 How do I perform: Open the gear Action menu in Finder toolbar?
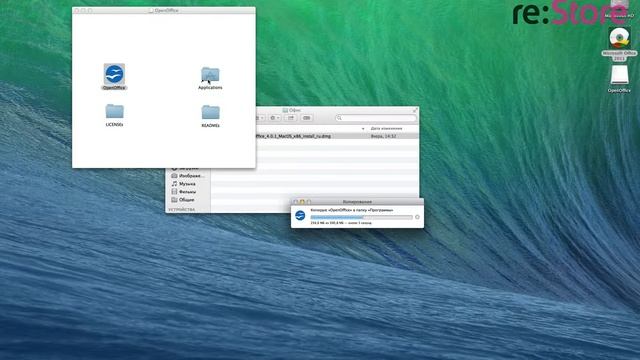(x=275, y=118)
